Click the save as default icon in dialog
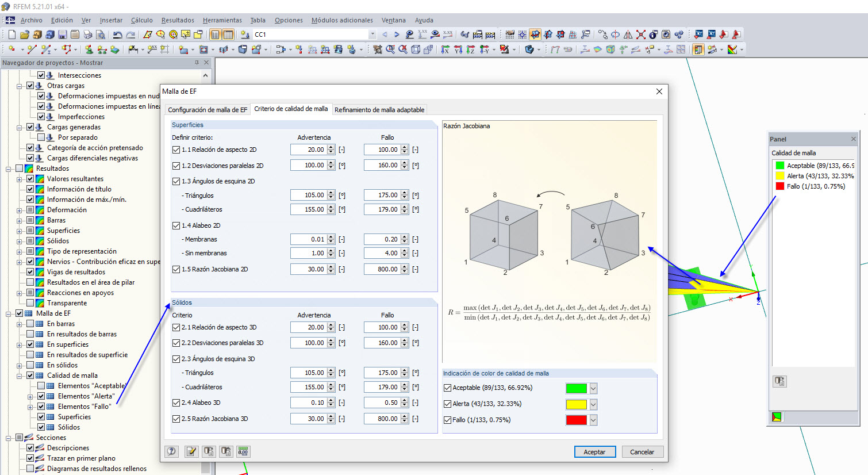The width and height of the screenshot is (868, 475). (226, 451)
